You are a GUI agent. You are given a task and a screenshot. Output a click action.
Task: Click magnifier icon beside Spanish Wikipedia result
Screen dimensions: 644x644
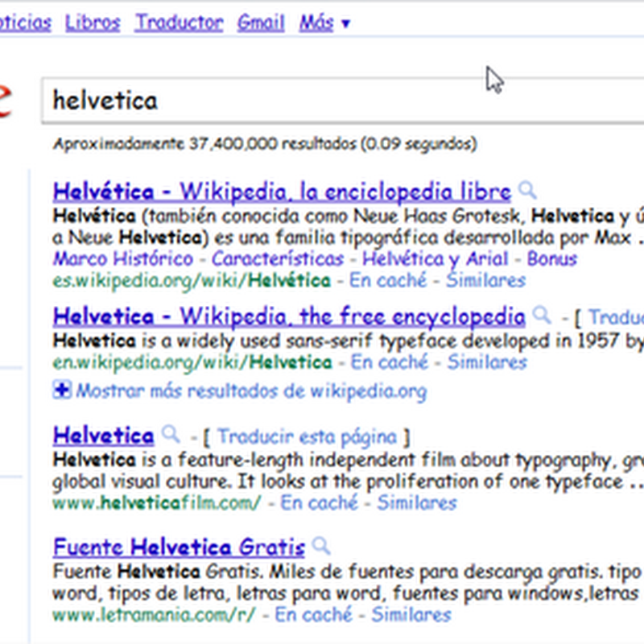tap(527, 191)
